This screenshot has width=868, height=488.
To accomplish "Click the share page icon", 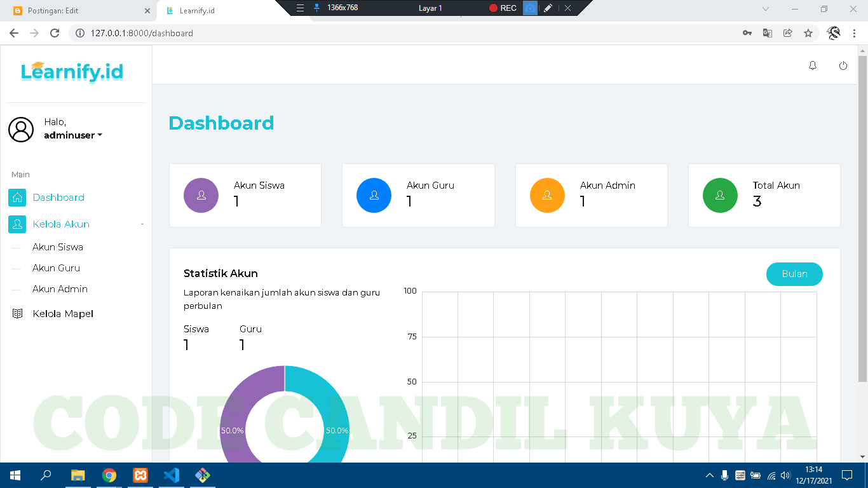I will coord(788,33).
